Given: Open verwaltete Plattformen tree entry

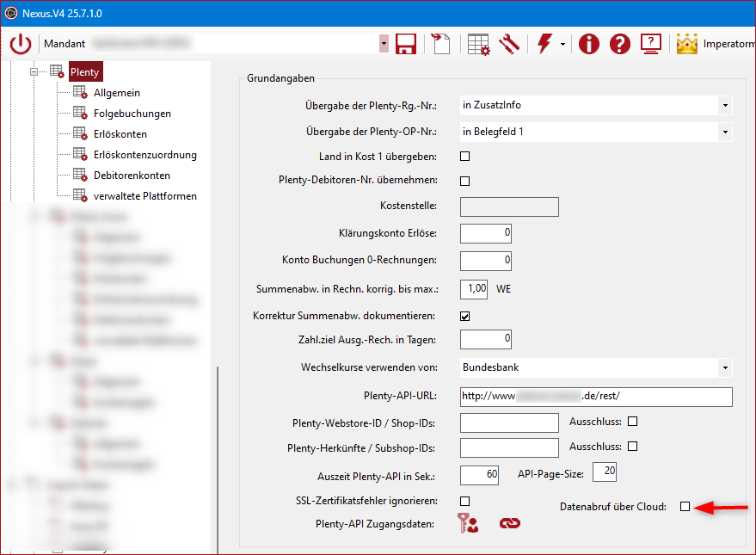Looking at the screenshot, I should point(145,196).
